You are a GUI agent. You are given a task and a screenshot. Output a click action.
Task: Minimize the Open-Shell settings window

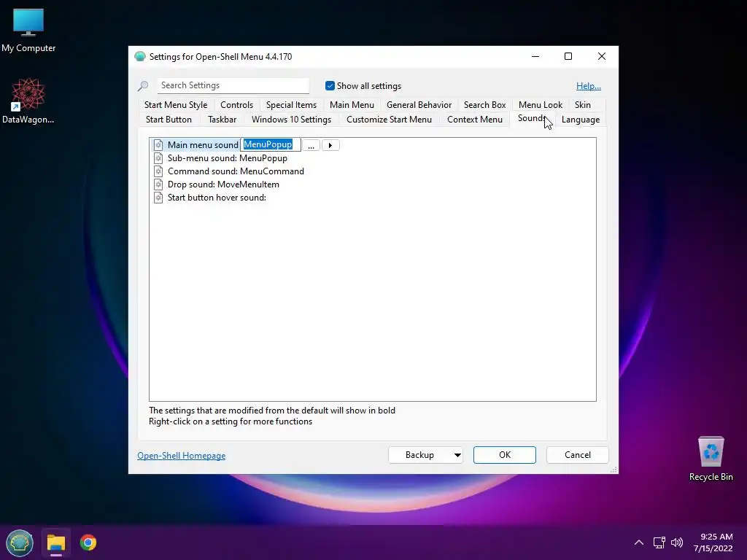535,56
